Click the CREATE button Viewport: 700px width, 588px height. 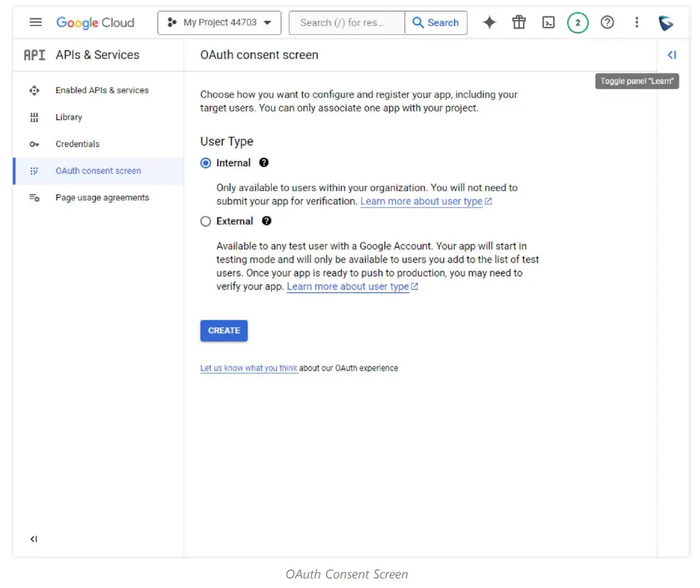pos(224,331)
